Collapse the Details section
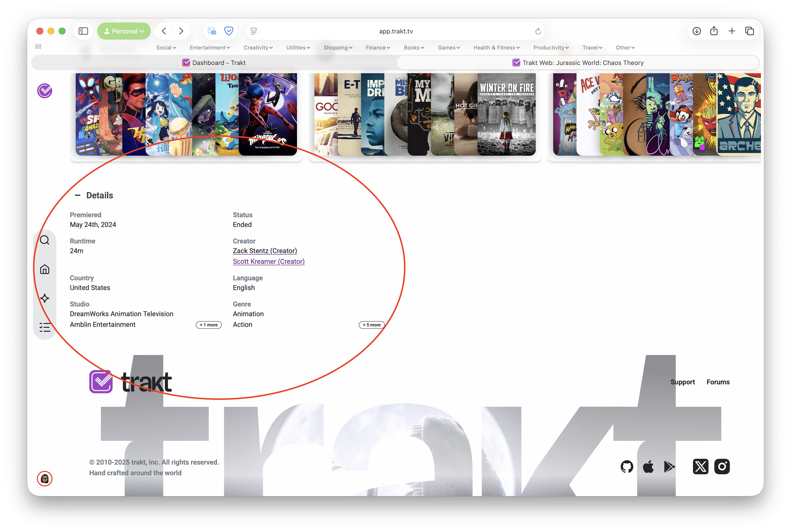This screenshot has height=532, width=791. pos(78,195)
